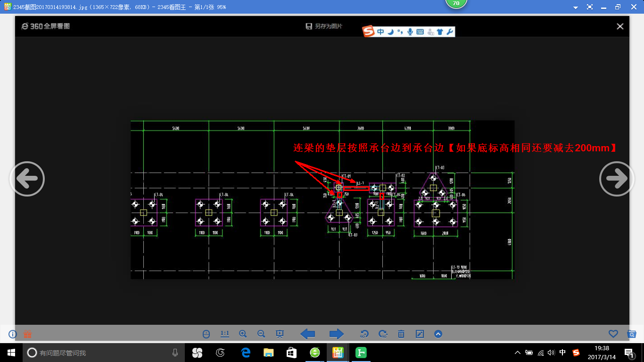Click the Cortana search box 有问题尽管问我
The width and height of the screenshot is (644, 362).
(104, 353)
